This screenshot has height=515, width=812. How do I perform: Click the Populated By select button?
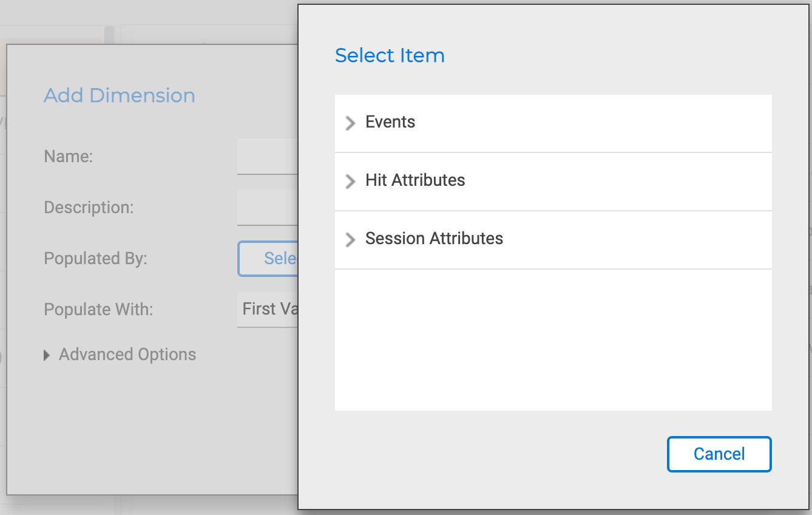pos(268,259)
